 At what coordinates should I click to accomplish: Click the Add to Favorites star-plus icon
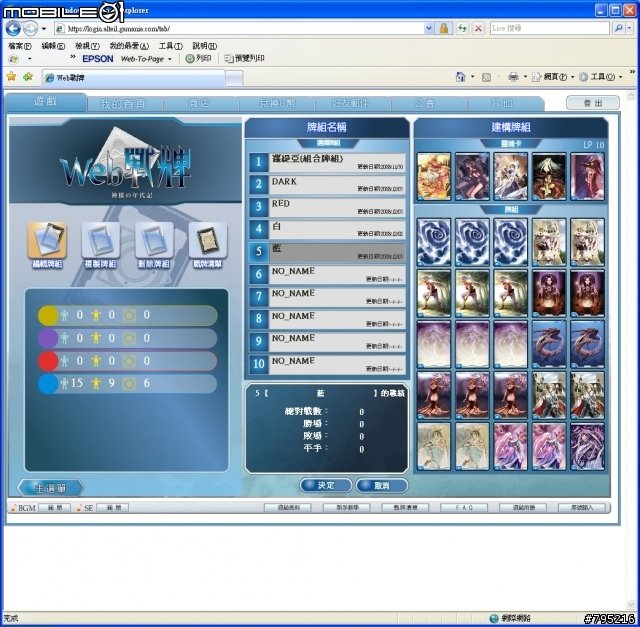click(x=28, y=76)
